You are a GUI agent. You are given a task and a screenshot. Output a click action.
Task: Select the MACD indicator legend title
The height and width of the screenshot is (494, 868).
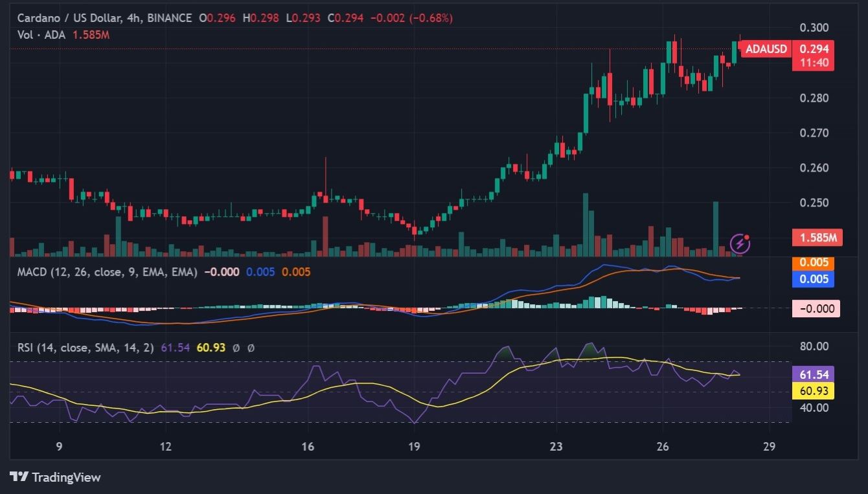pyautogui.click(x=108, y=272)
